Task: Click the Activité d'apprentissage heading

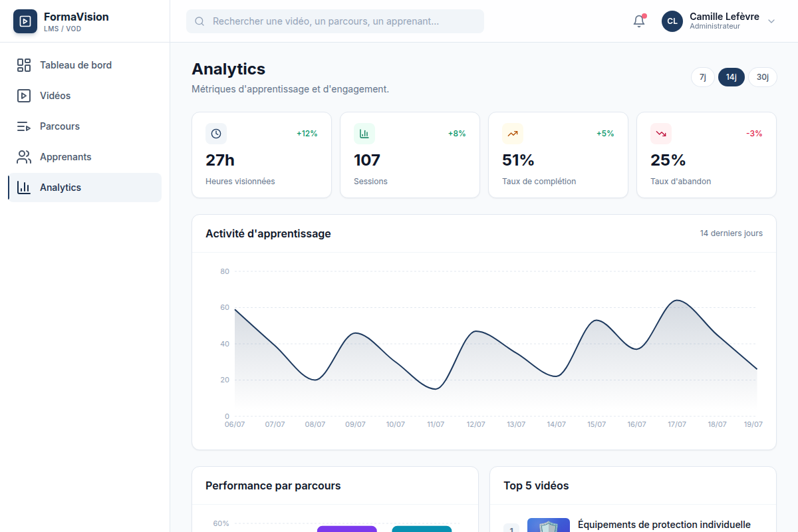Action: coord(268,233)
